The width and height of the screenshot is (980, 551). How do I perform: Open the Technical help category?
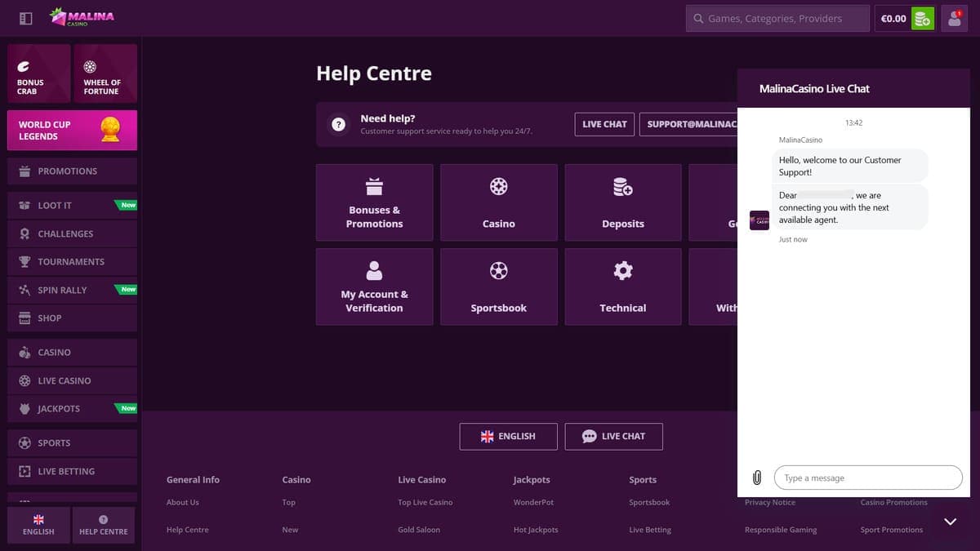click(623, 287)
